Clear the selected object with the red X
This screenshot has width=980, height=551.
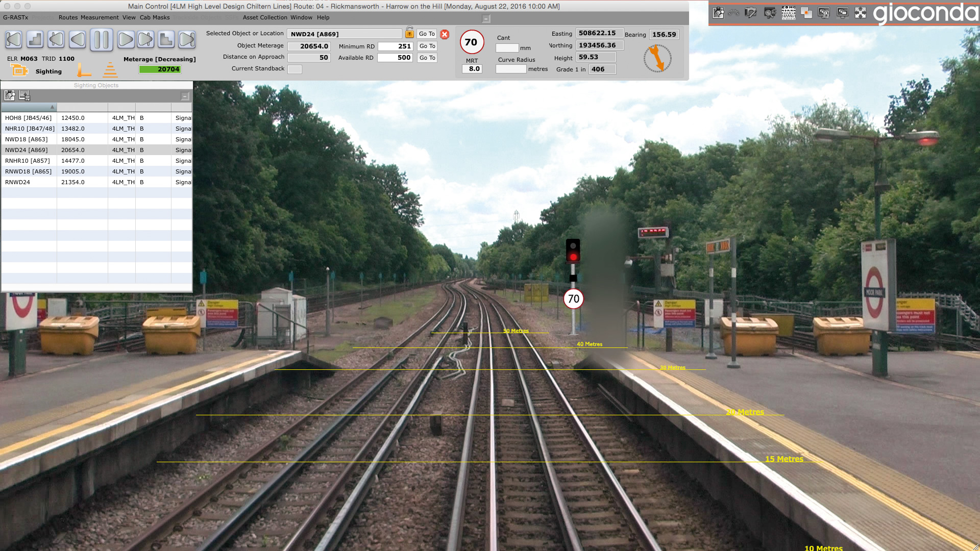(445, 34)
